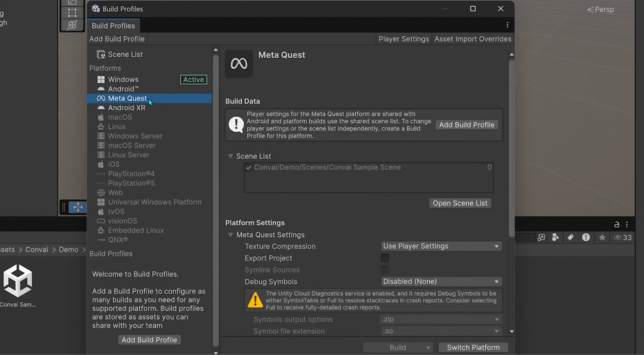
Task: Click Add Build Profile under welcome text
Action: coord(149,340)
